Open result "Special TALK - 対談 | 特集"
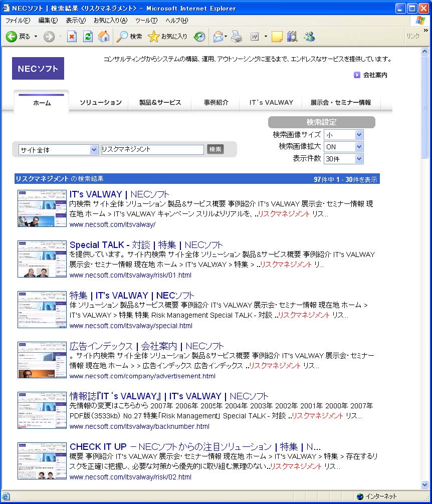 coord(146,245)
